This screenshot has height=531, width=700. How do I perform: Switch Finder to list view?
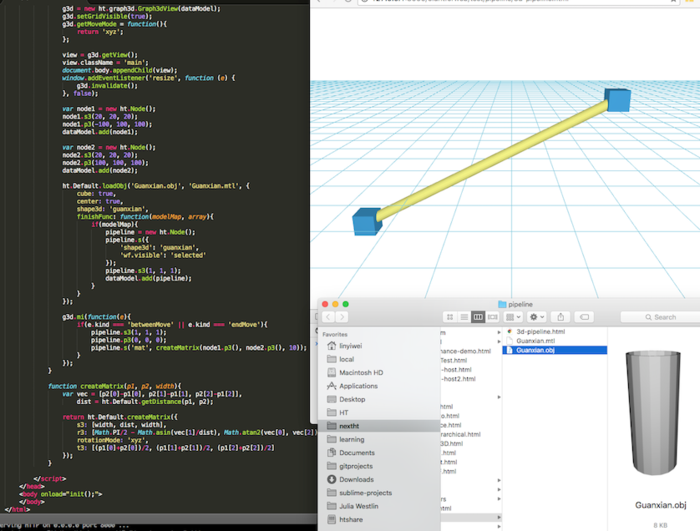click(x=464, y=317)
